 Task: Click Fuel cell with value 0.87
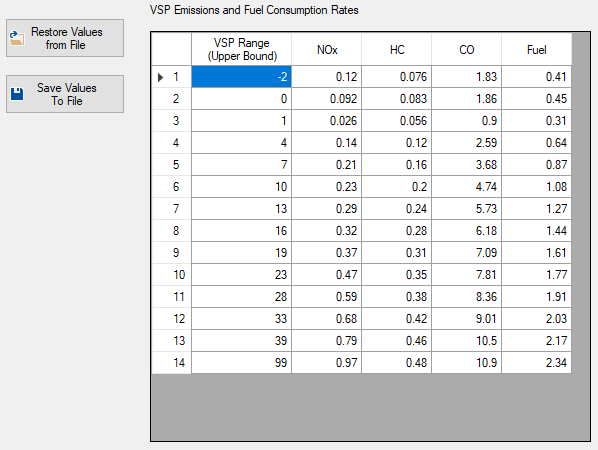click(x=537, y=165)
